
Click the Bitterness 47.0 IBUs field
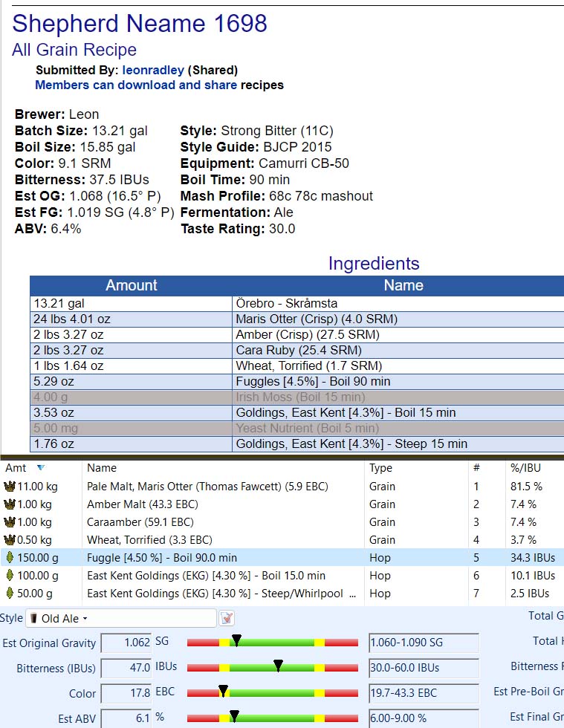point(126,668)
